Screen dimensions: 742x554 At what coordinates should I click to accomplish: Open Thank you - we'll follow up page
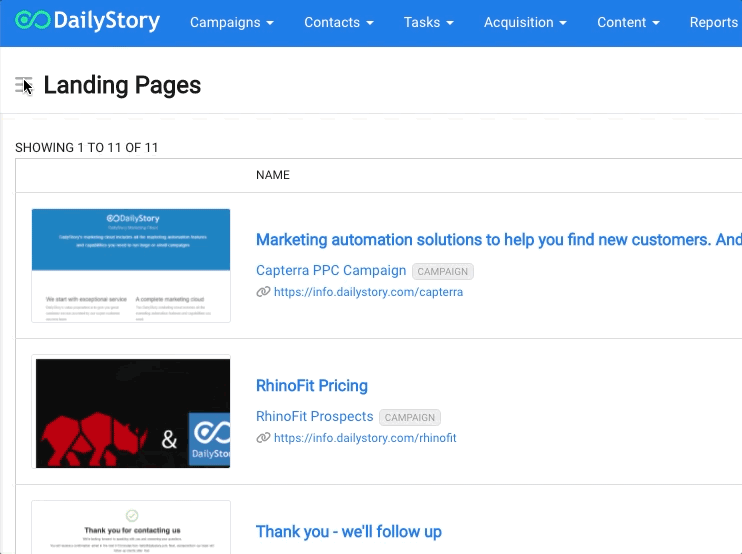click(x=349, y=532)
